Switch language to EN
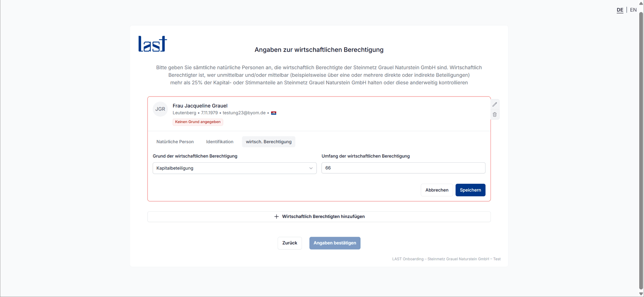 (x=633, y=10)
